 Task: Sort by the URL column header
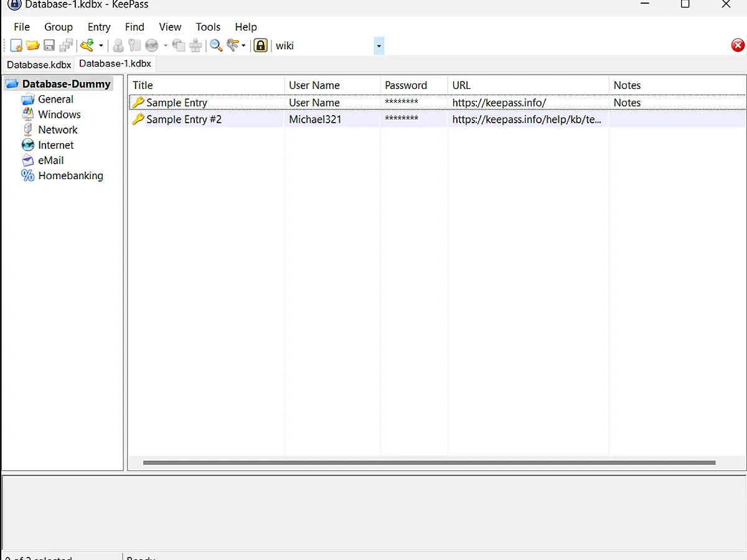[529, 85]
